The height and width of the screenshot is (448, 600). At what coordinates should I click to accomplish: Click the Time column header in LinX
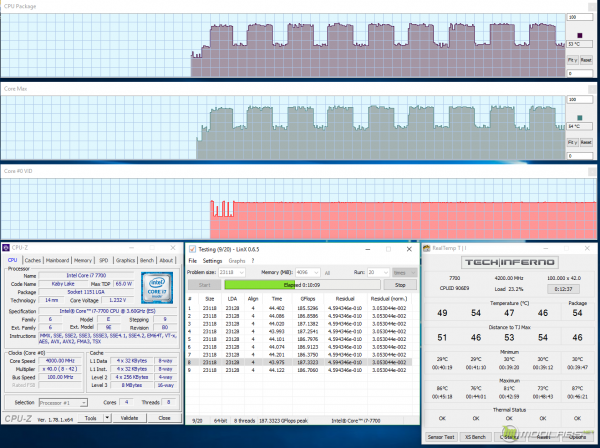pos(277,299)
